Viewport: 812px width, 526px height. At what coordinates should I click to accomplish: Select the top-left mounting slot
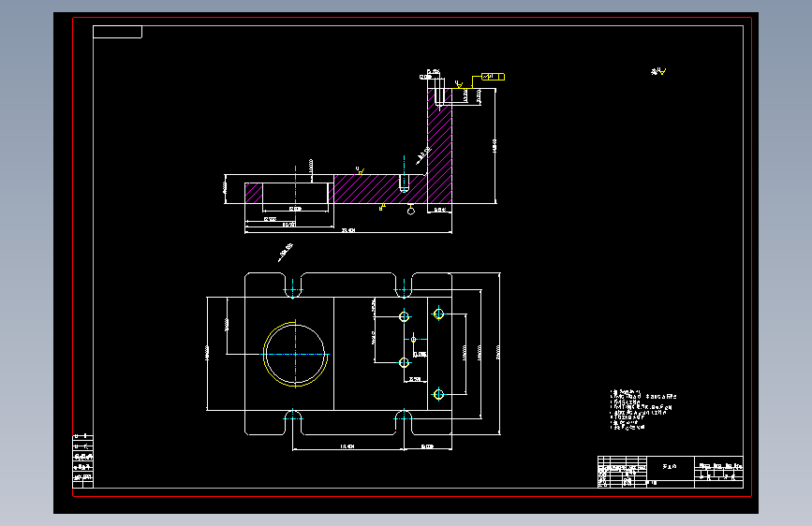click(x=293, y=285)
